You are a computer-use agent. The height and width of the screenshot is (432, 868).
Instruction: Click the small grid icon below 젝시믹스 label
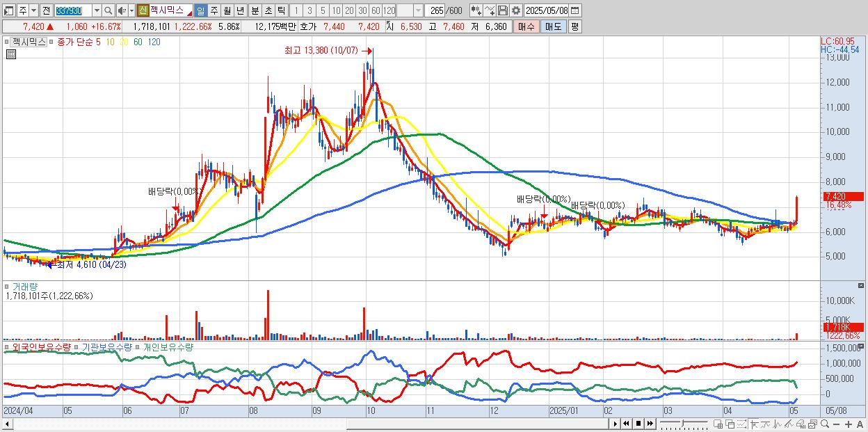pyautogui.click(x=10, y=54)
